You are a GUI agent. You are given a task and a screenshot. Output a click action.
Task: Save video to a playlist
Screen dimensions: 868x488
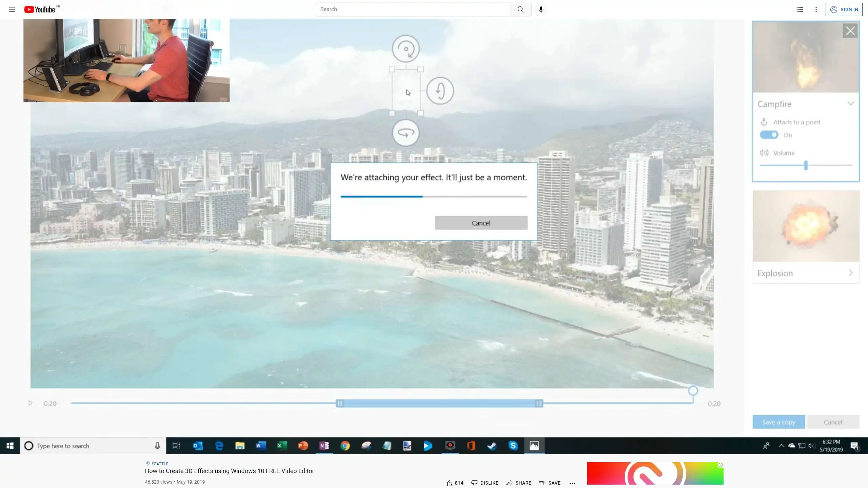click(x=550, y=483)
